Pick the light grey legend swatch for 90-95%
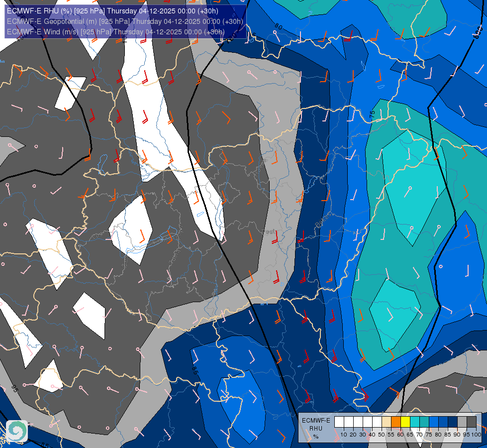The height and width of the screenshot is (448, 487). tap(462, 422)
